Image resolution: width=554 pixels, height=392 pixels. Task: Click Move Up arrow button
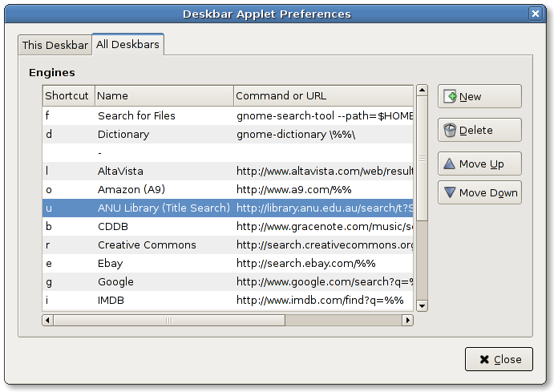479,164
